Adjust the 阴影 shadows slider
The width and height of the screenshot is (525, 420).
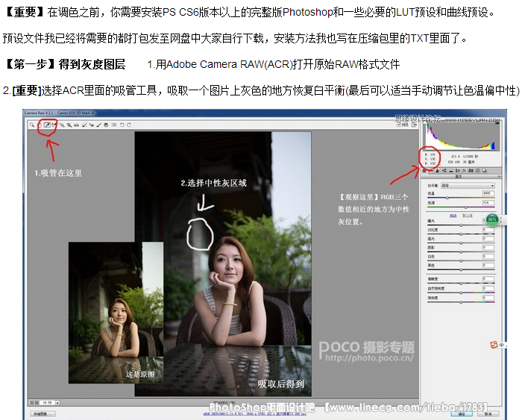(x=461, y=252)
